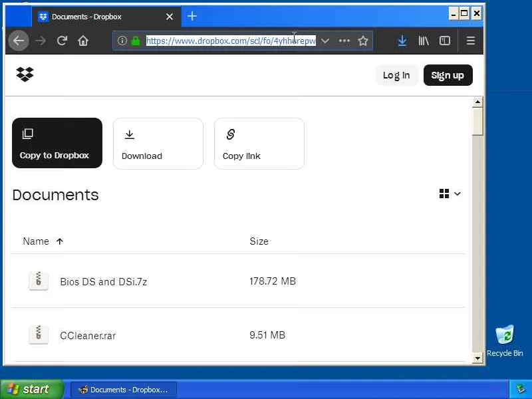Minimize the Firefox window

tap(454, 14)
